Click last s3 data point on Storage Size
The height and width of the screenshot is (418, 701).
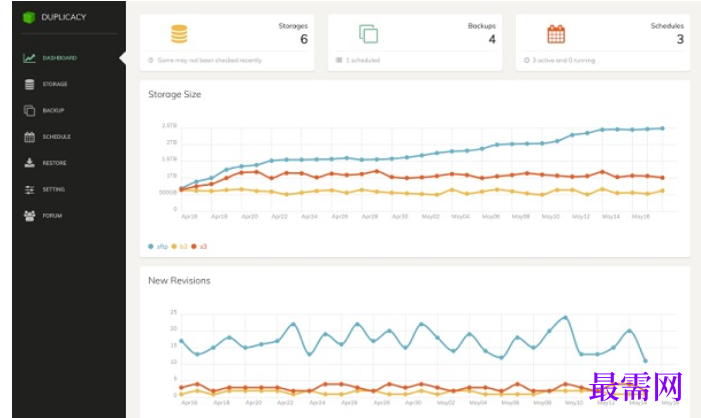pyautogui.click(x=662, y=177)
